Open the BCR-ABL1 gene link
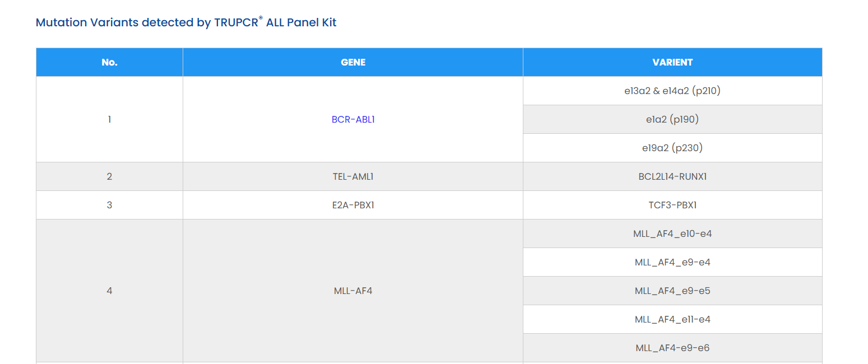Viewport: 868px width, 364px height. click(x=353, y=119)
